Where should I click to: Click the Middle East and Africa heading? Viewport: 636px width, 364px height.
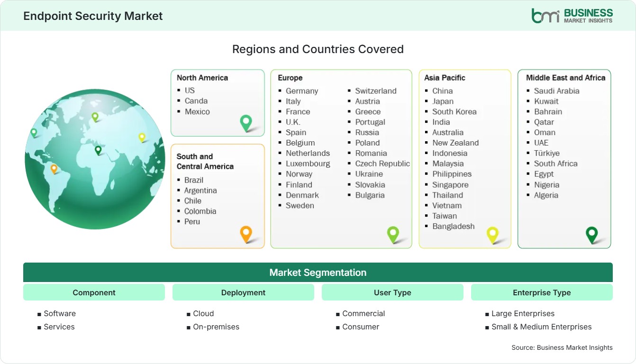point(566,78)
